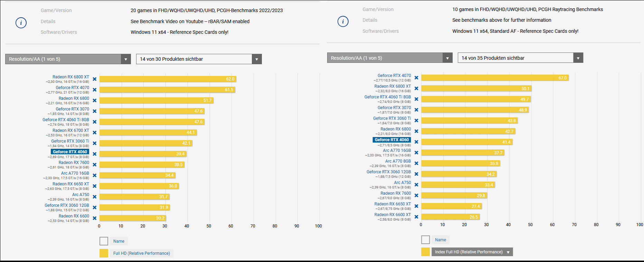This screenshot has width=644, height=262.
Task: Click the info icon in left benchmark panel
Action: coord(21,23)
